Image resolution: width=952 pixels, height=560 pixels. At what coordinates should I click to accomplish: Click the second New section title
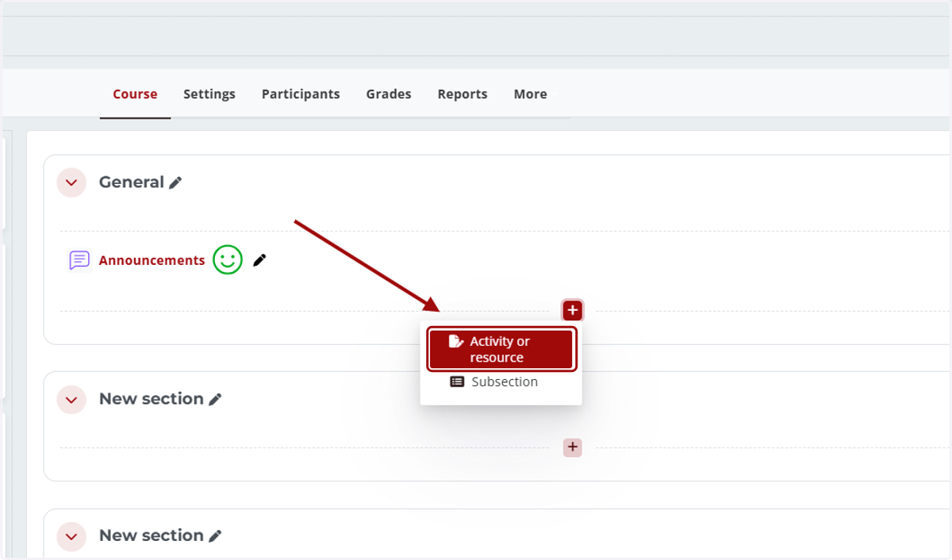coord(151,535)
